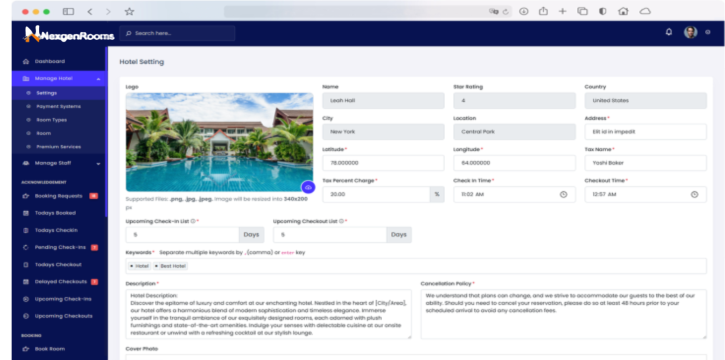
Task: Click the notification bell icon
Action: (x=669, y=32)
